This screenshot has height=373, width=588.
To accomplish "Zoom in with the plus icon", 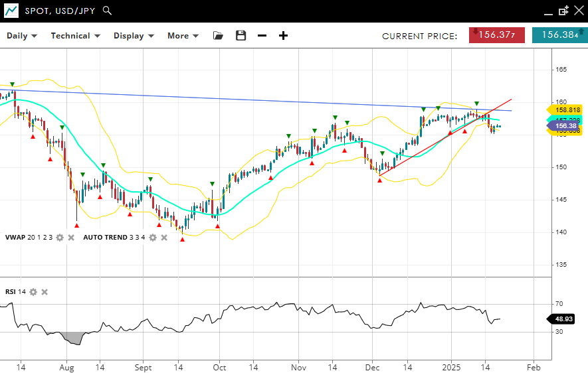I will point(283,36).
